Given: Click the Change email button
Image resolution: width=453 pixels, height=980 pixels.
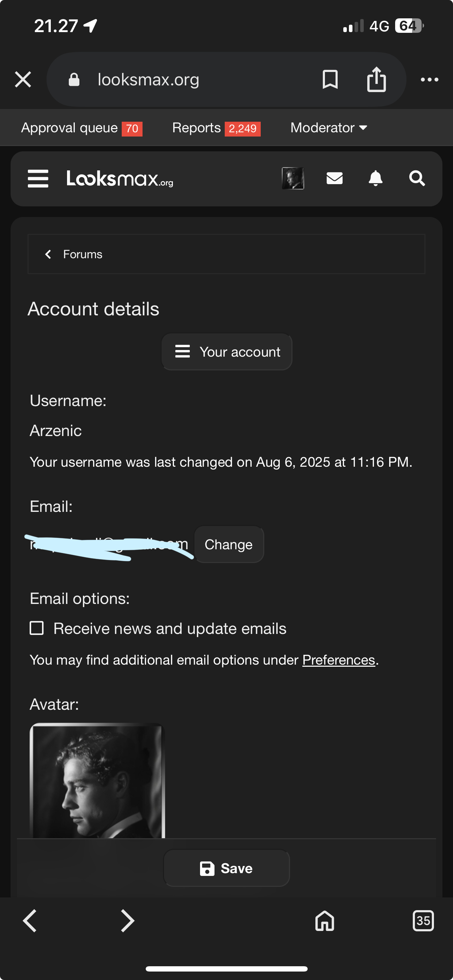Looking at the screenshot, I should [x=229, y=544].
